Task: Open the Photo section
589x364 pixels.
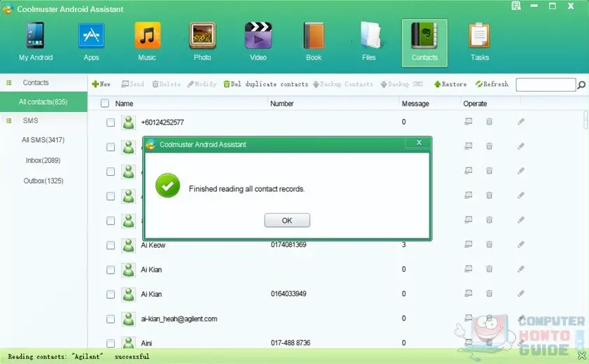Action: click(202, 42)
